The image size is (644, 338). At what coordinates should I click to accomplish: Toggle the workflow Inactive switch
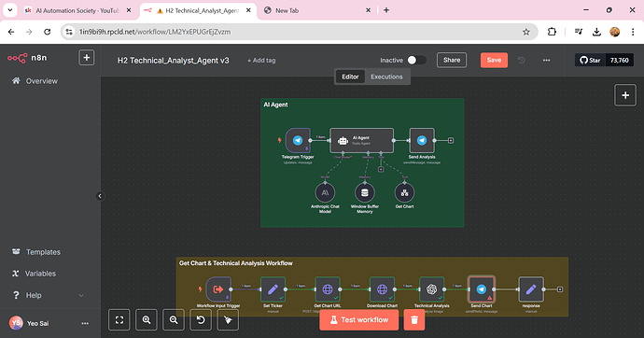pyautogui.click(x=416, y=60)
